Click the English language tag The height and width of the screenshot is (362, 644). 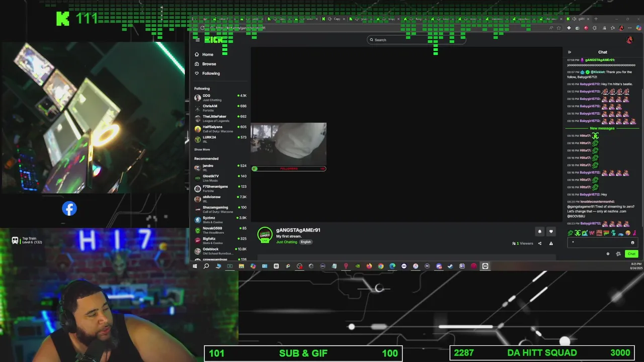point(306,242)
